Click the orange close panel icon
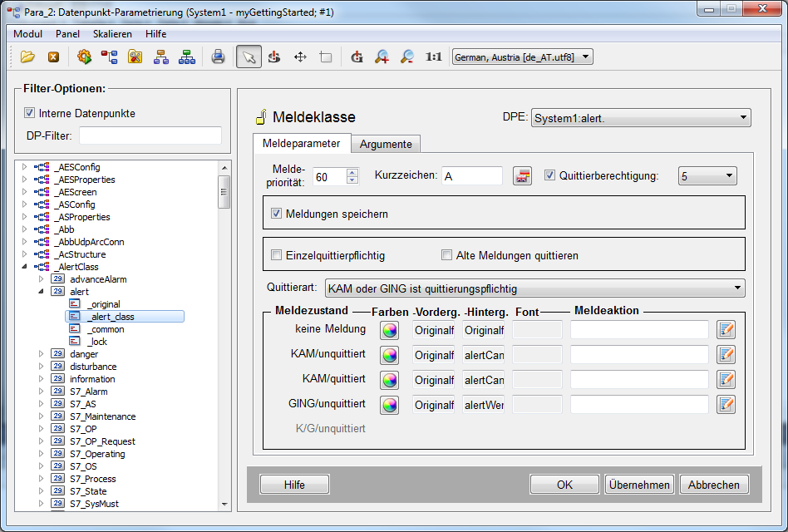The height and width of the screenshot is (532, 788). [54, 57]
